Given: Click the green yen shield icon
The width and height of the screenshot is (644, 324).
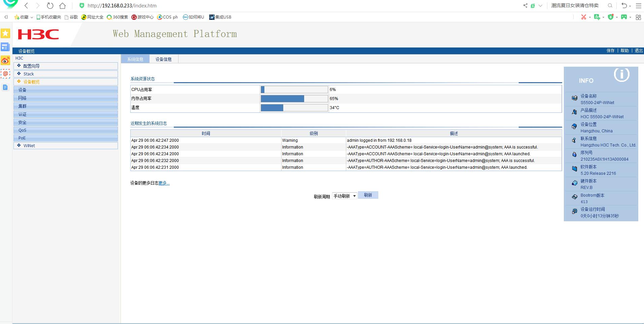Looking at the screenshot, I should (611, 17).
